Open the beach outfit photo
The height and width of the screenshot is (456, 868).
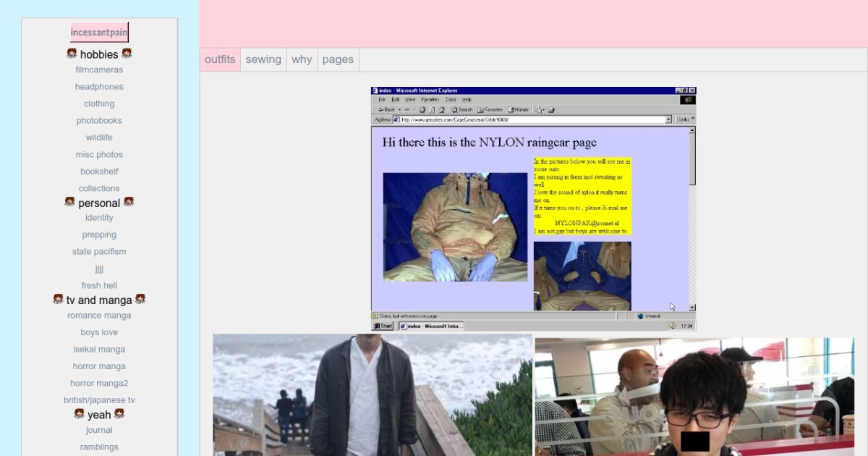(x=372, y=395)
